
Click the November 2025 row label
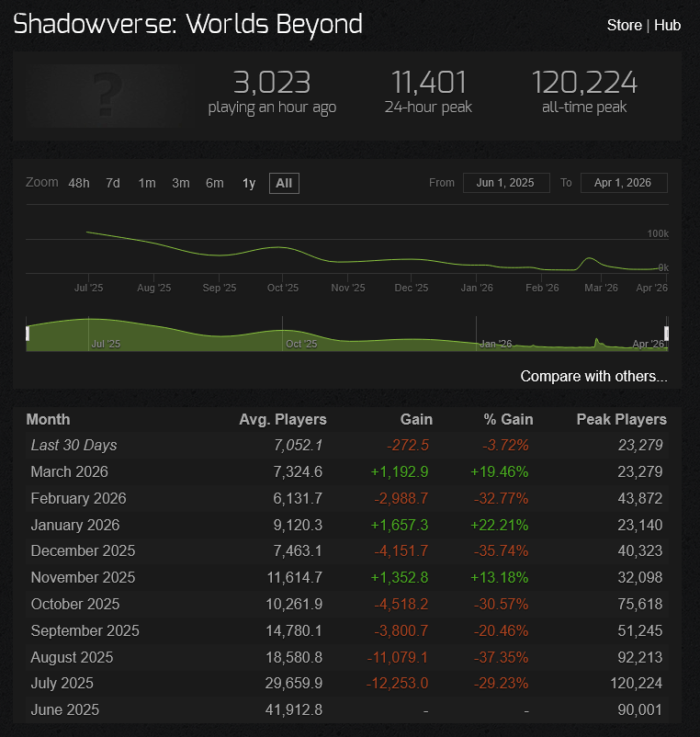point(83,577)
